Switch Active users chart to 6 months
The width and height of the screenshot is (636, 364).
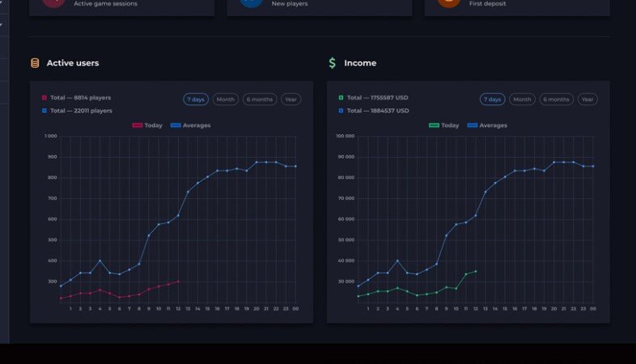click(x=260, y=99)
